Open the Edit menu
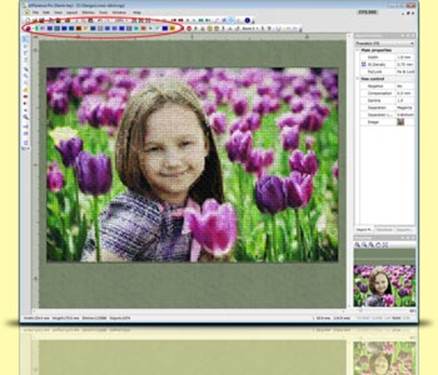 pyautogui.click(x=46, y=13)
